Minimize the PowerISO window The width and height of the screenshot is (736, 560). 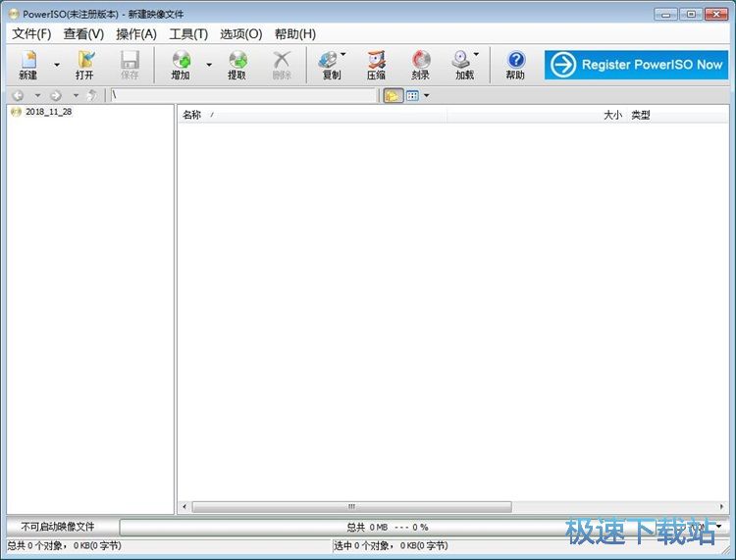(665, 14)
